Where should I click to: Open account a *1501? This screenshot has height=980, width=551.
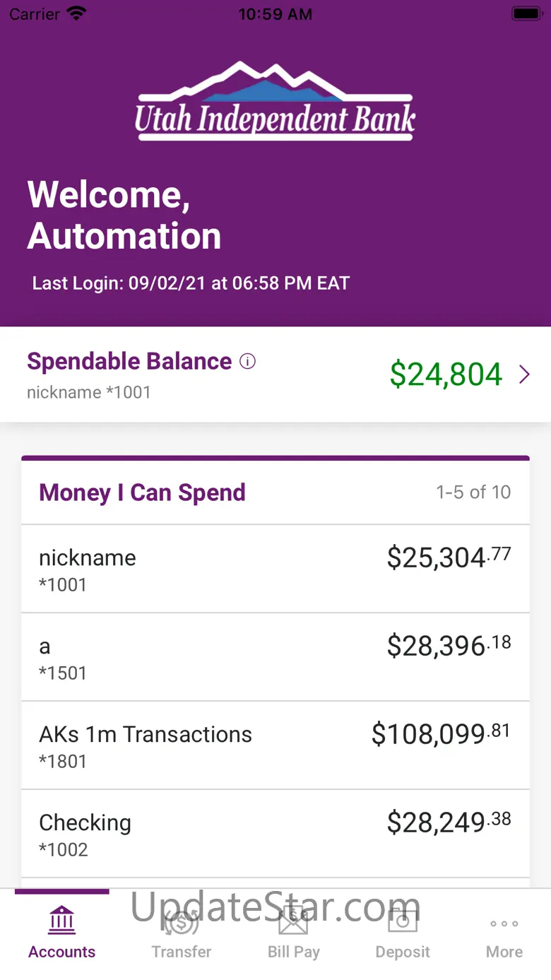(275, 657)
